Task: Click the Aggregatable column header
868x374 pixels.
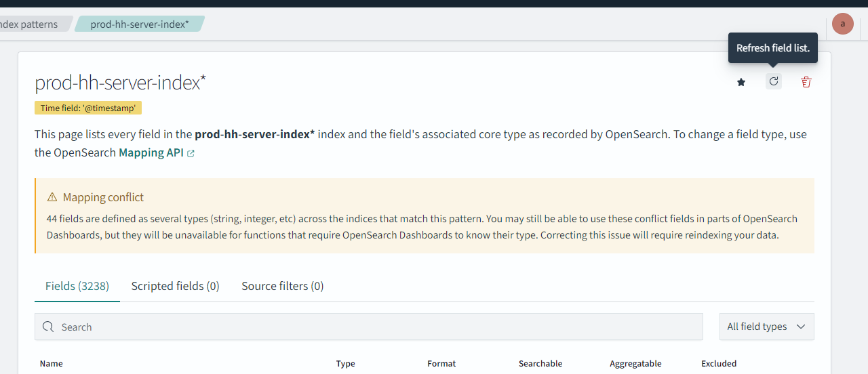Action: click(635, 364)
